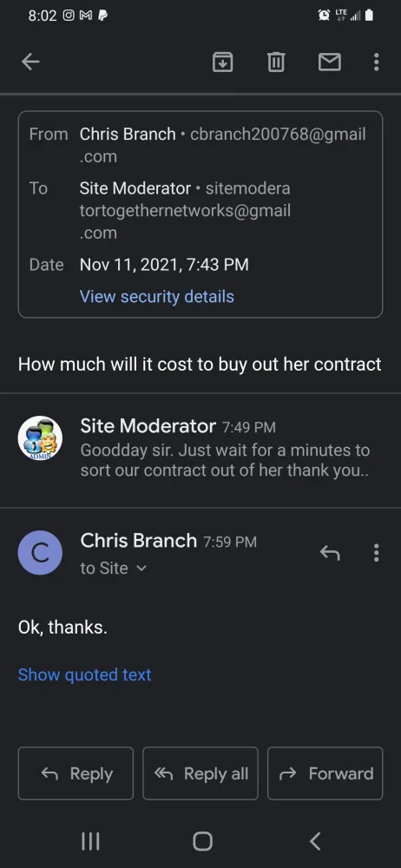The height and width of the screenshot is (868, 401).
Task: Tap the back arrow icon
Action: (x=30, y=62)
